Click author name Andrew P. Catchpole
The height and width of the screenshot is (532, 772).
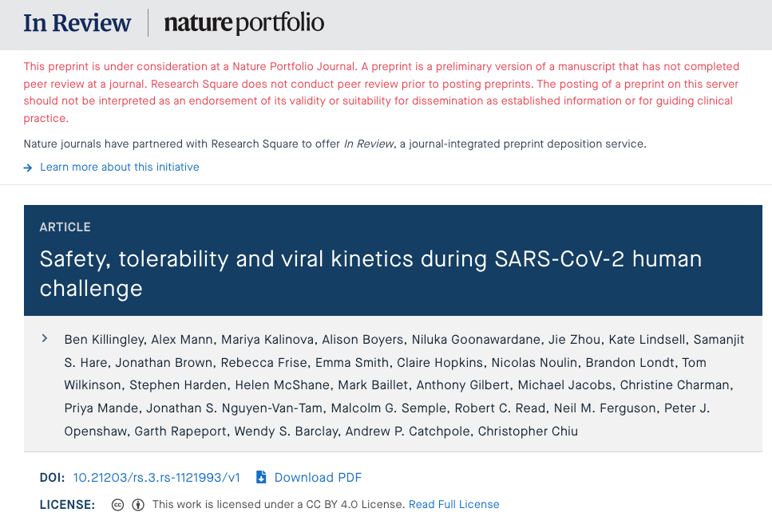[x=407, y=432]
